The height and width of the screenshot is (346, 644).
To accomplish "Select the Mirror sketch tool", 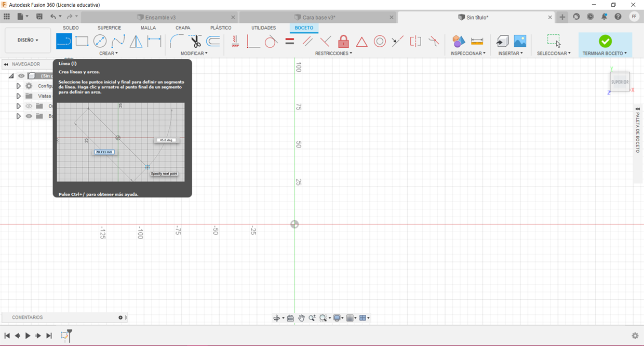I will pos(136,41).
